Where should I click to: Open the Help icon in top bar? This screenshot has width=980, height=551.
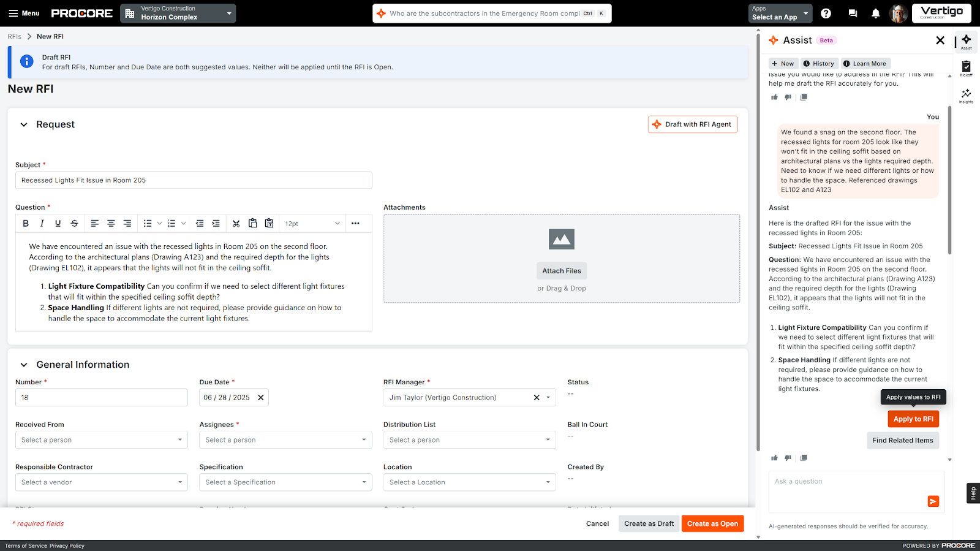(826, 13)
